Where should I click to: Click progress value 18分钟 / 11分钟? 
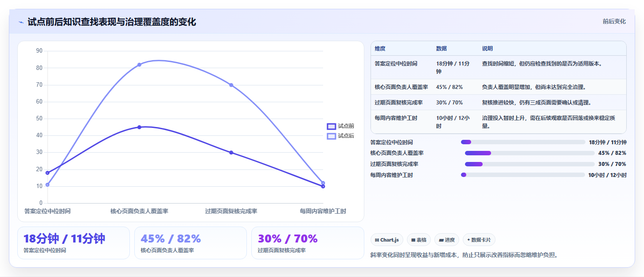608,142
